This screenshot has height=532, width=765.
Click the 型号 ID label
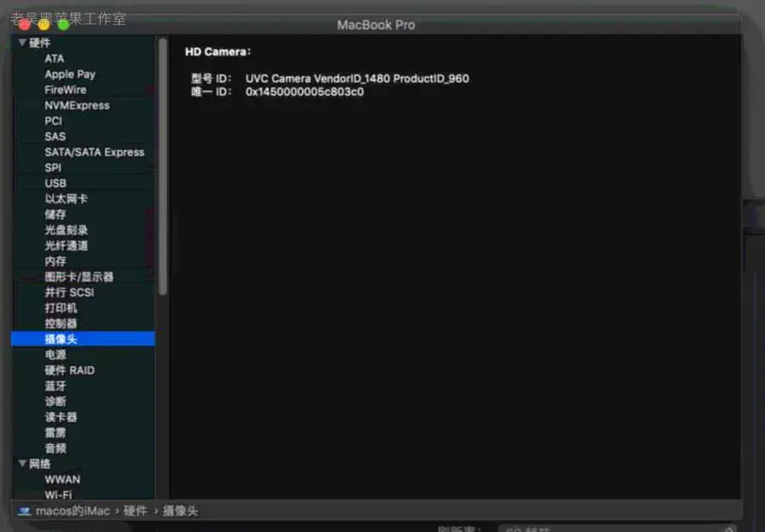(x=211, y=78)
